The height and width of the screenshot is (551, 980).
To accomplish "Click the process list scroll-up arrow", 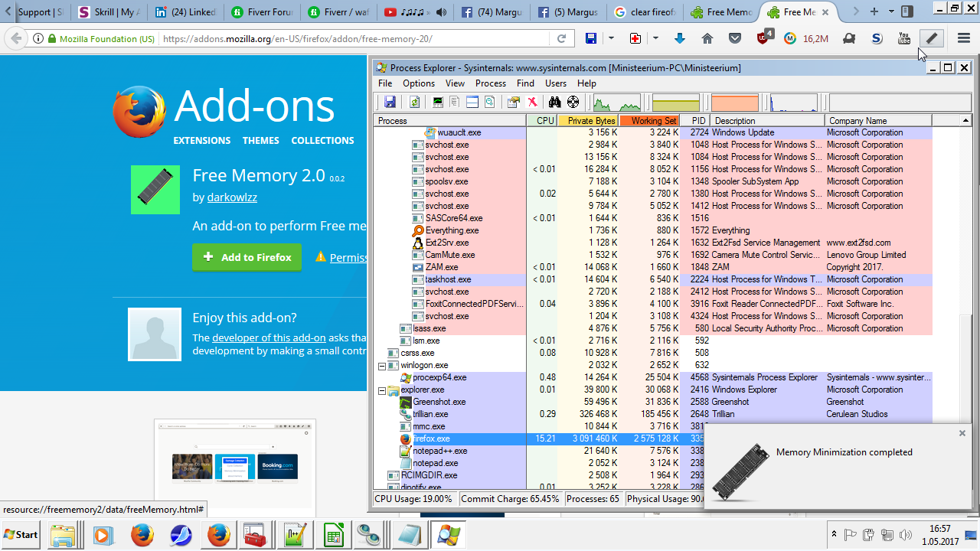I will pyautogui.click(x=966, y=121).
